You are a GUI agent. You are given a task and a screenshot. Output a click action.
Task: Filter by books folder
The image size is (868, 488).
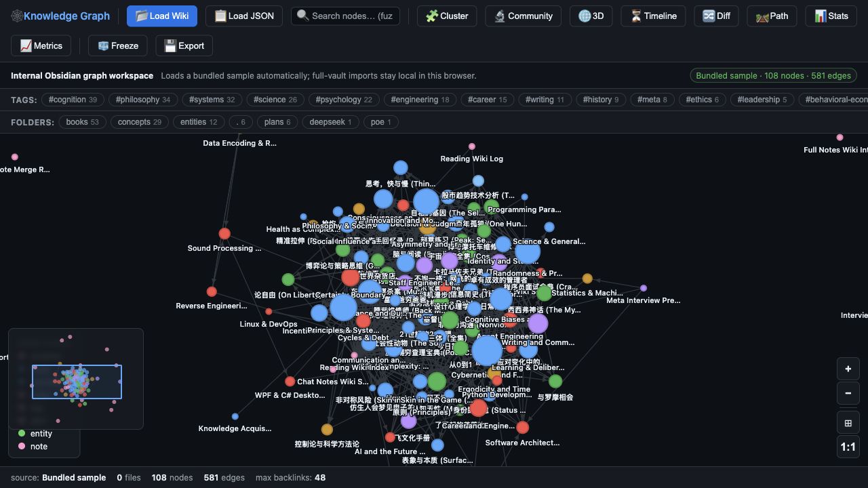click(x=82, y=122)
